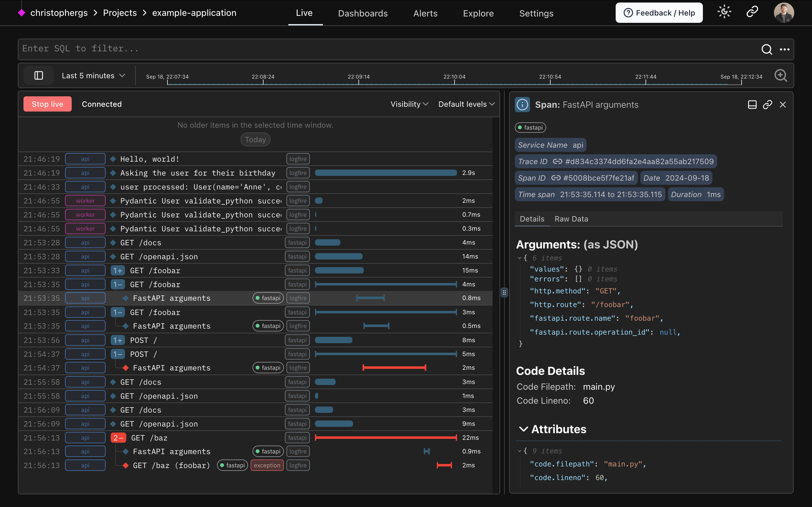Click the search icon in the SQL filter bar
This screenshot has width=812, height=507.
click(x=767, y=49)
